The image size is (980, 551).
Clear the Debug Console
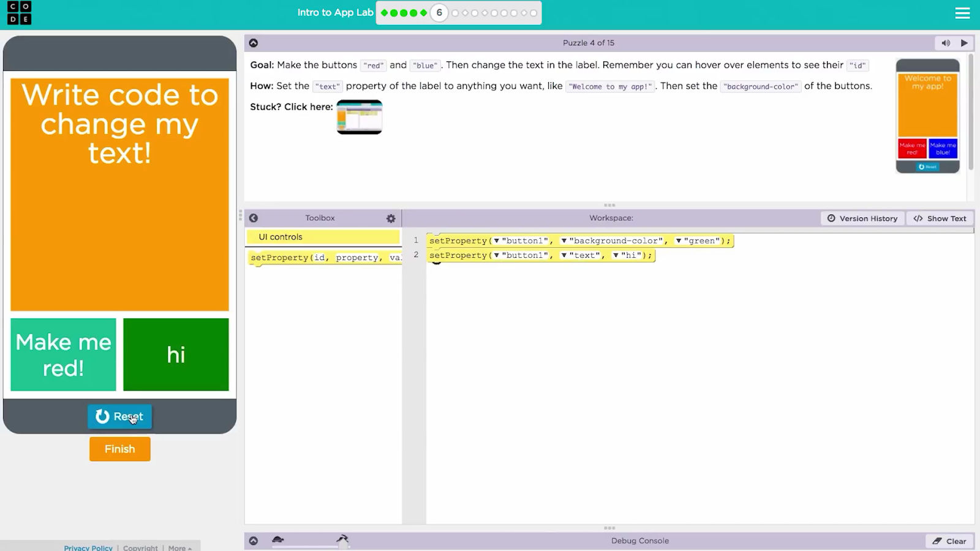click(x=949, y=541)
